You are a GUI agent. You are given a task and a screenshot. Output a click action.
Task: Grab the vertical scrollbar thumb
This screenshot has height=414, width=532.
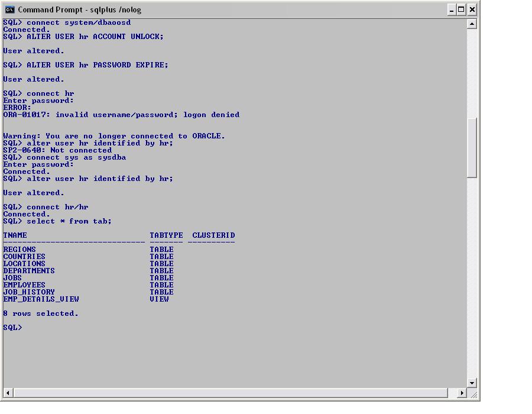472,147
